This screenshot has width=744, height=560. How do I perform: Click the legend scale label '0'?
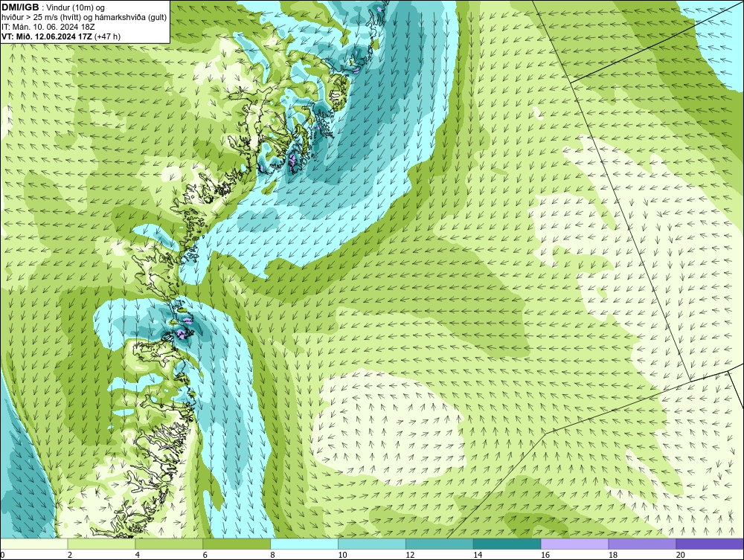pos(2,555)
